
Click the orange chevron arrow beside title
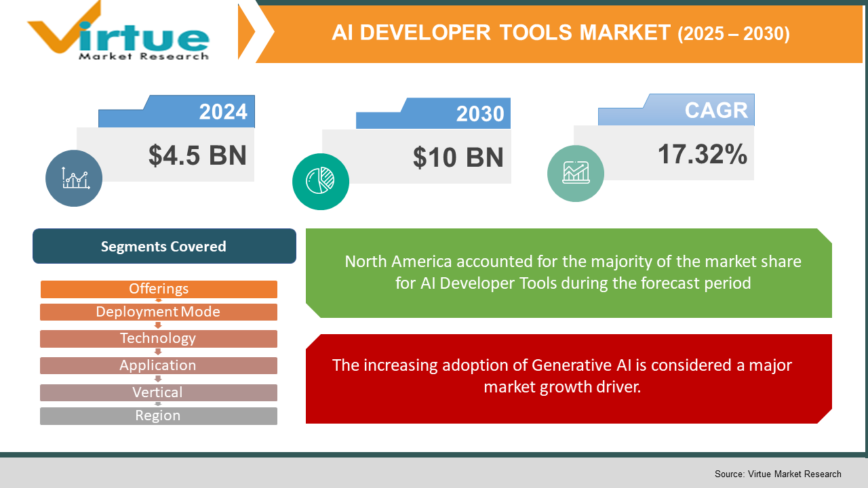click(x=247, y=31)
